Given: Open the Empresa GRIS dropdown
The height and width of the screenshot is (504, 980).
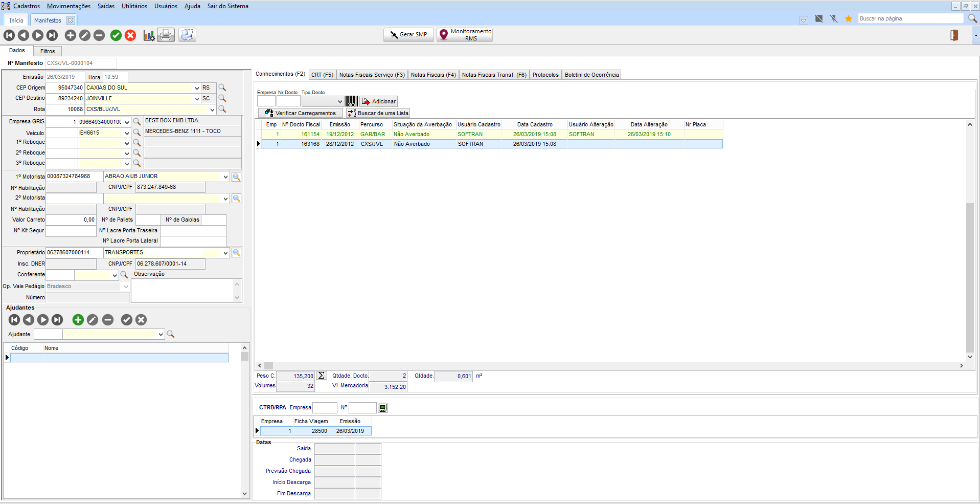Looking at the screenshot, I should click(x=127, y=122).
